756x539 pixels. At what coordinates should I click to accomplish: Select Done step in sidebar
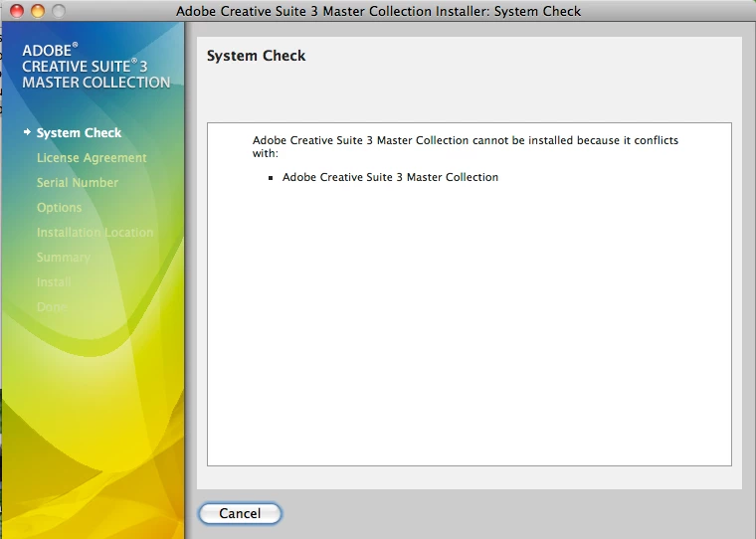[x=52, y=307]
